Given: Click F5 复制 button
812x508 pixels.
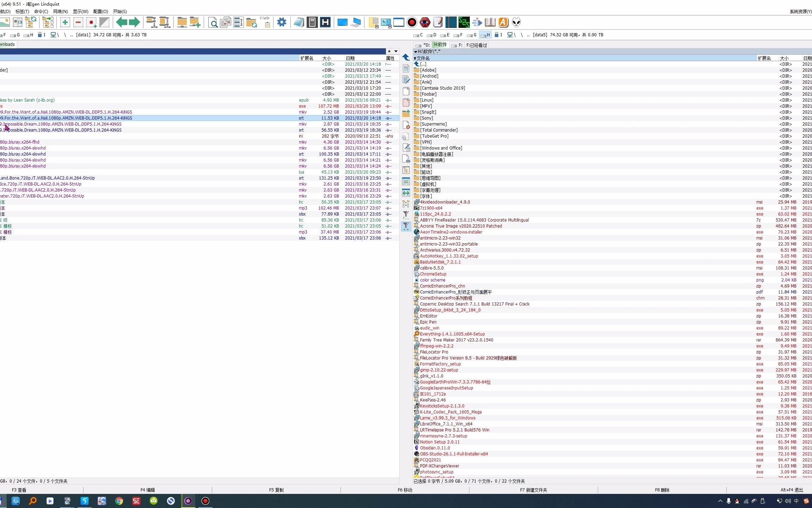Looking at the screenshot, I should coord(276,490).
